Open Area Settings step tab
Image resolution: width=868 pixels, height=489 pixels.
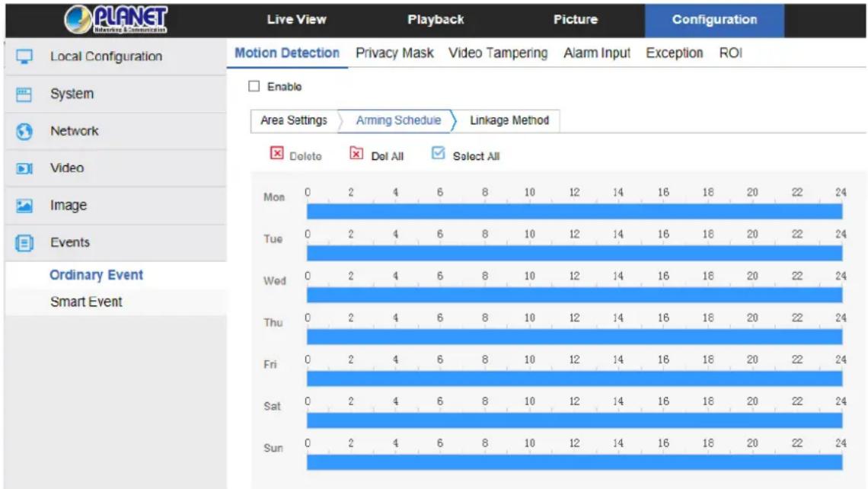tap(294, 120)
